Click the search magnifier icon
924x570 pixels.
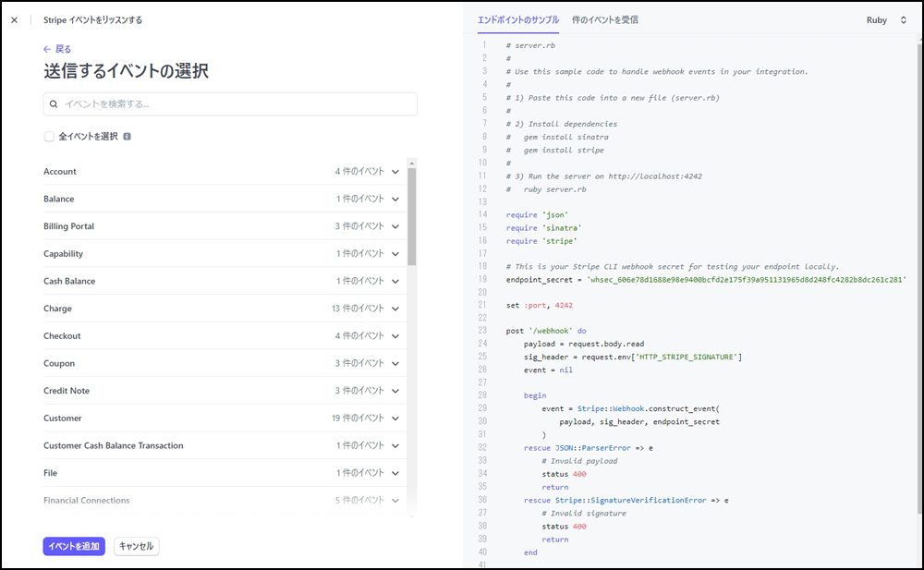point(54,104)
